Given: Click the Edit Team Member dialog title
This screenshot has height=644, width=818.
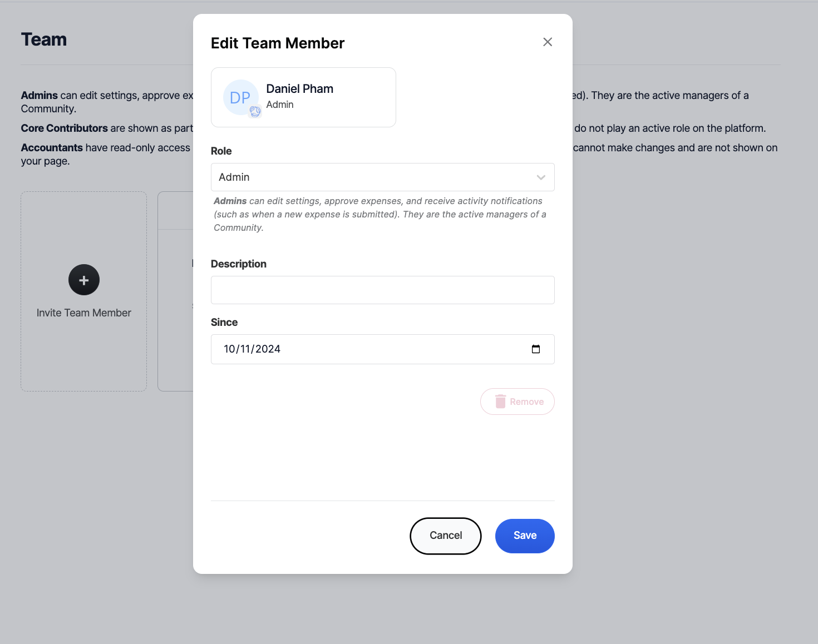Looking at the screenshot, I should [x=278, y=43].
